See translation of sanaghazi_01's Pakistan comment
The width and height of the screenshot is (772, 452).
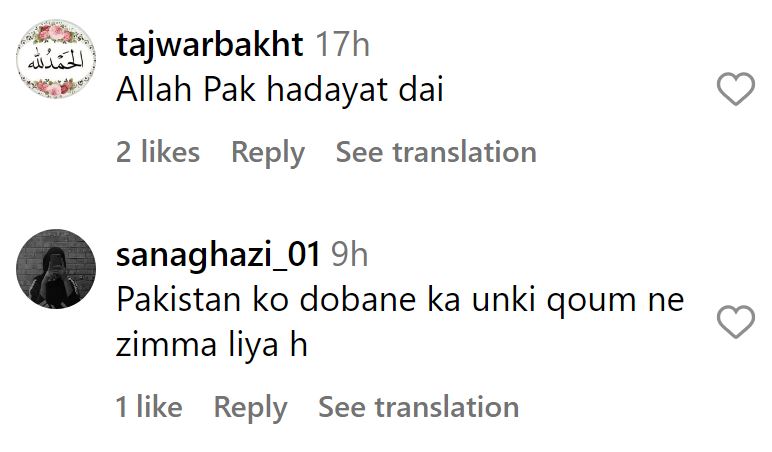pos(418,407)
